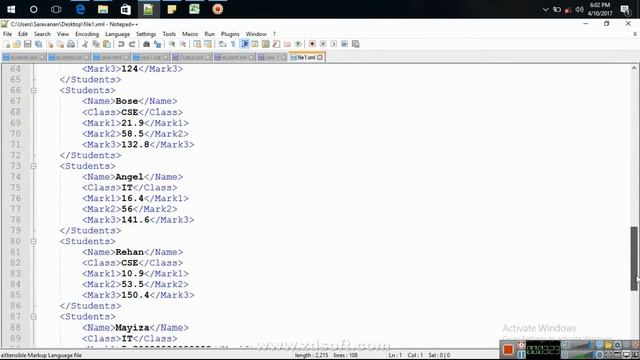
Task: Click the Redo arrow icon
Action: (x=132, y=44)
